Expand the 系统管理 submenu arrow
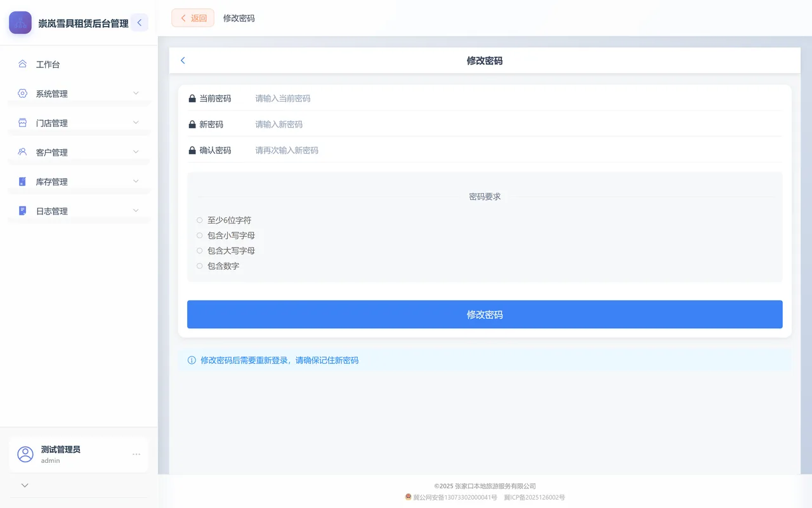The width and height of the screenshot is (812, 508). point(136,93)
